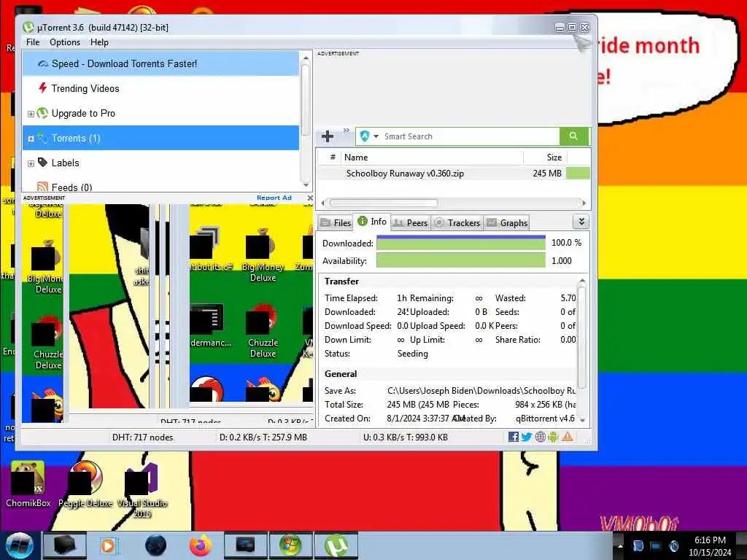Viewport: 747px width, 560px height.
Task: Click the Trending Videos lightning icon
Action: [43, 87]
